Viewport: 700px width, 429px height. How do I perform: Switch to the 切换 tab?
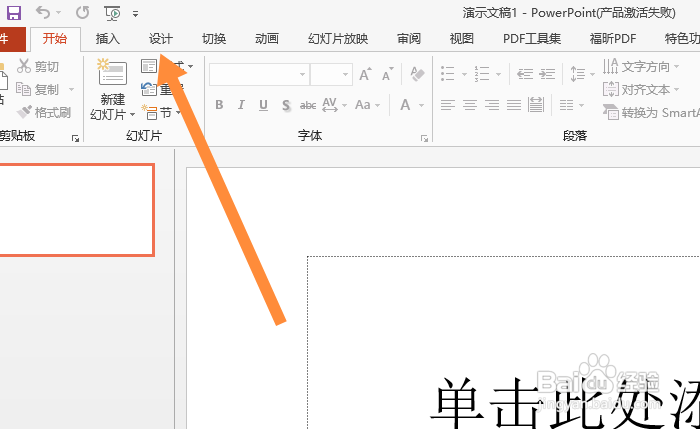tap(214, 39)
